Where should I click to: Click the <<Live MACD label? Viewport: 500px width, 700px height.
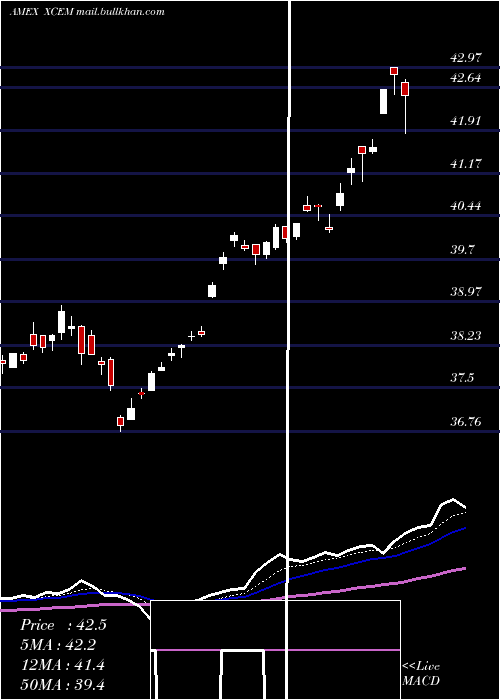421,674
